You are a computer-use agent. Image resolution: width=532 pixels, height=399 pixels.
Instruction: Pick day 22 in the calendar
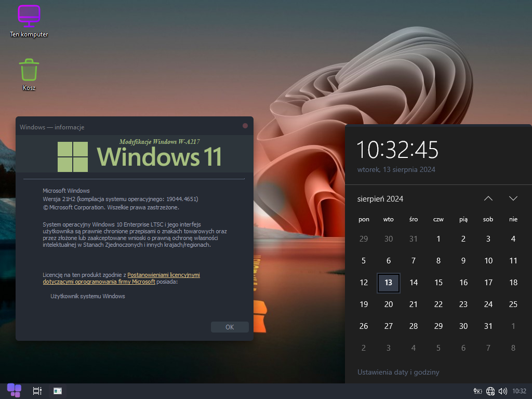pos(438,304)
